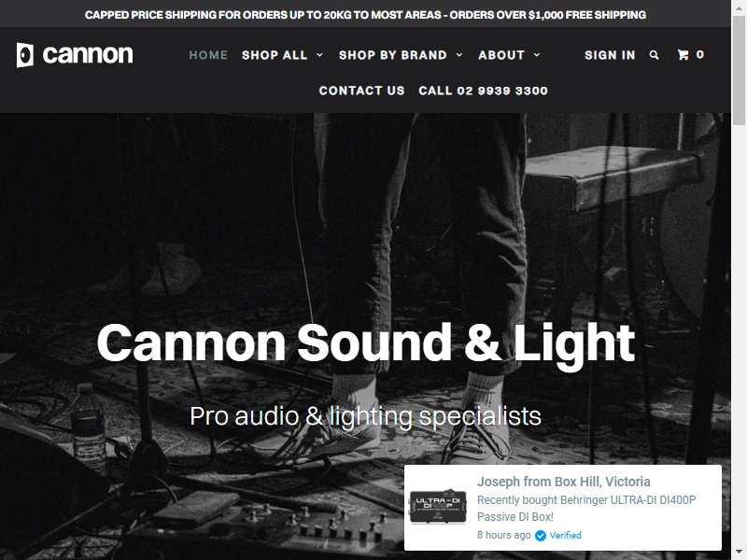Open the Behringer ULTRA-DI product thumbnail
The image size is (747, 560).
click(438, 507)
